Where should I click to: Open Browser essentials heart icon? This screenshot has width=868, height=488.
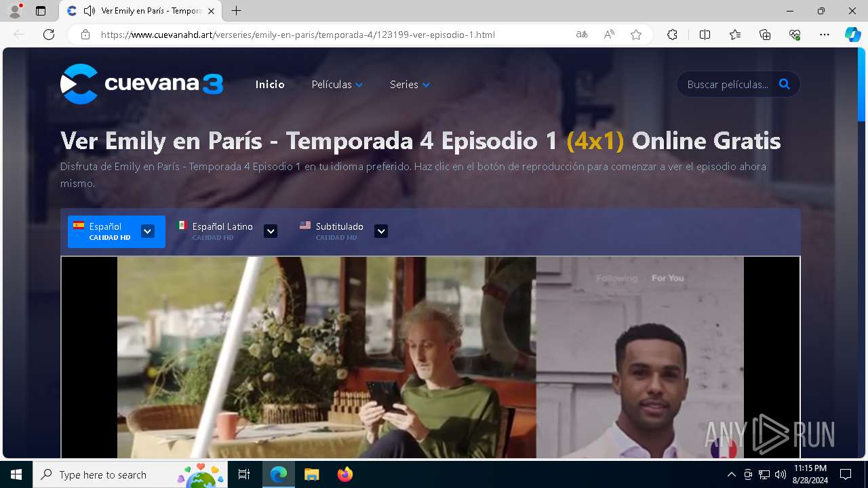(795, 35)
